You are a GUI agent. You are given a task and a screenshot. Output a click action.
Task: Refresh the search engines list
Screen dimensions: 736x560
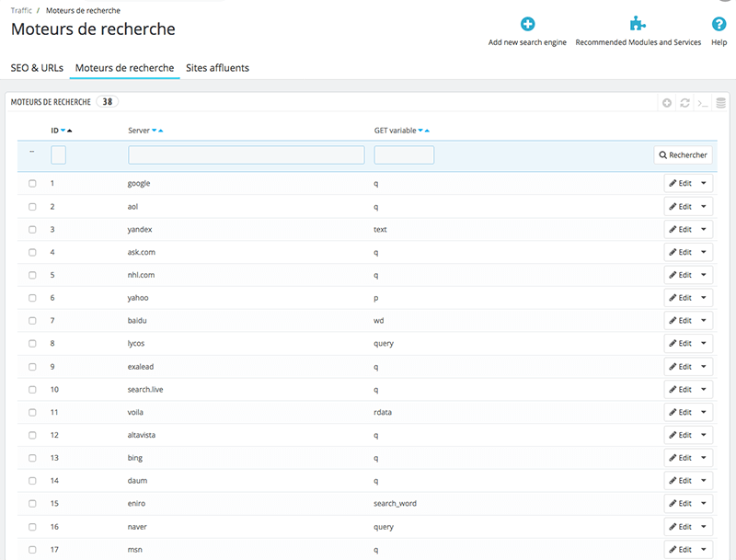(x=684, y=103)
